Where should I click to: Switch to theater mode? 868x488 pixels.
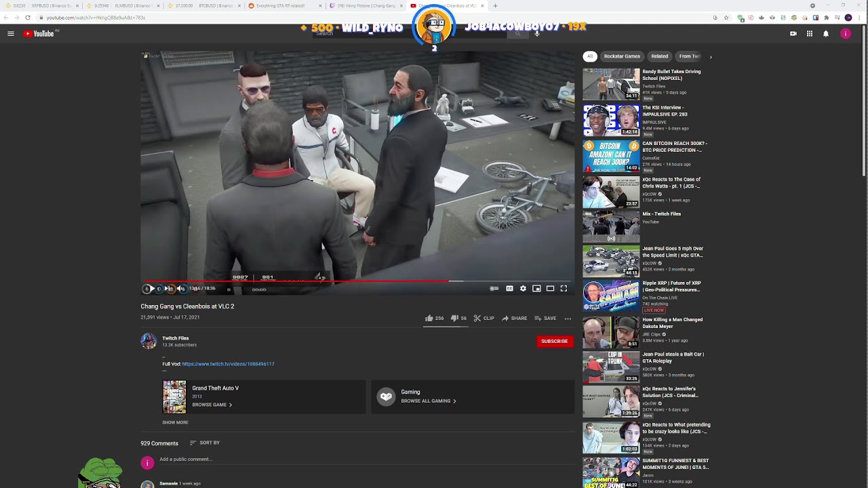pyautogui.click(x=550, y=289)
